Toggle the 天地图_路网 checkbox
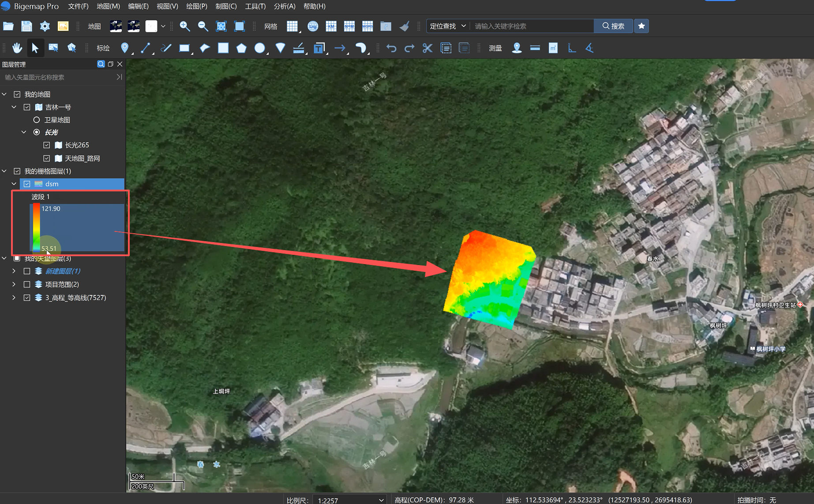814x504 pixels. click(47, 158)
